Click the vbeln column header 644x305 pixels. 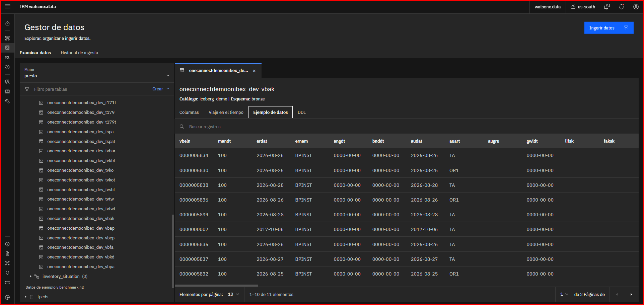point(185,141)
